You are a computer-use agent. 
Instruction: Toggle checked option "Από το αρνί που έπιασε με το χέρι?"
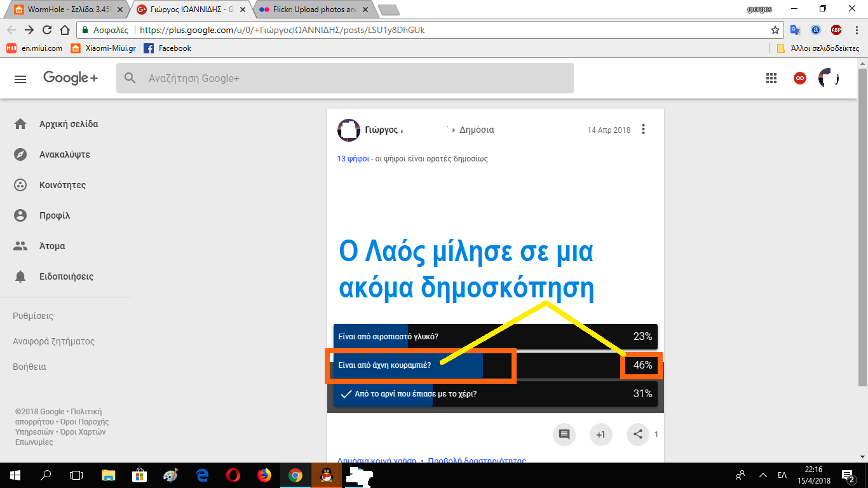coord(492,394)
